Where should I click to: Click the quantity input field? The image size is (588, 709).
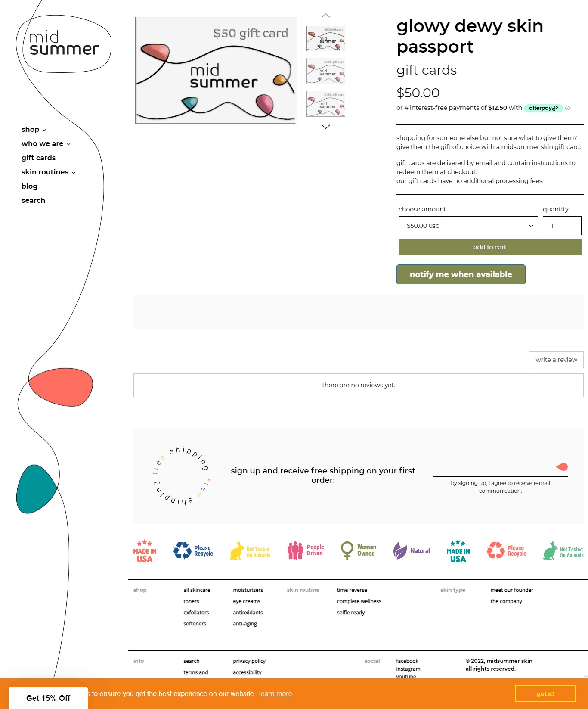click(562, 226)
